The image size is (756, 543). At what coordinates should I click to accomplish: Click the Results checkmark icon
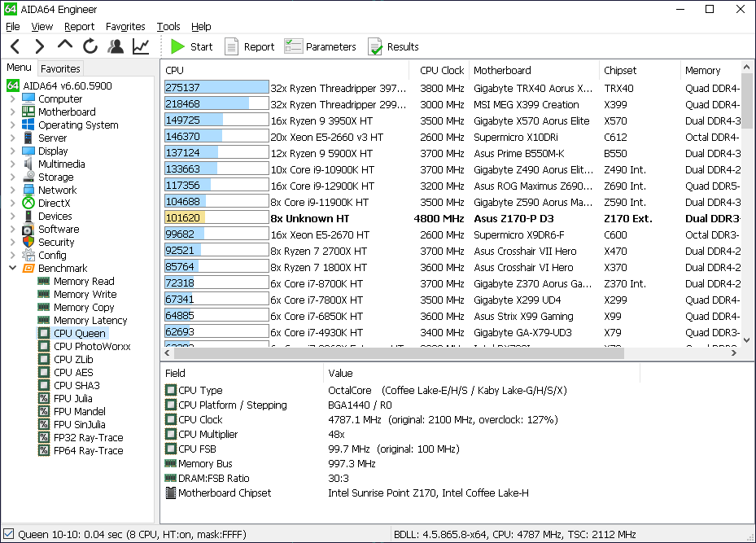click(375, 46)
